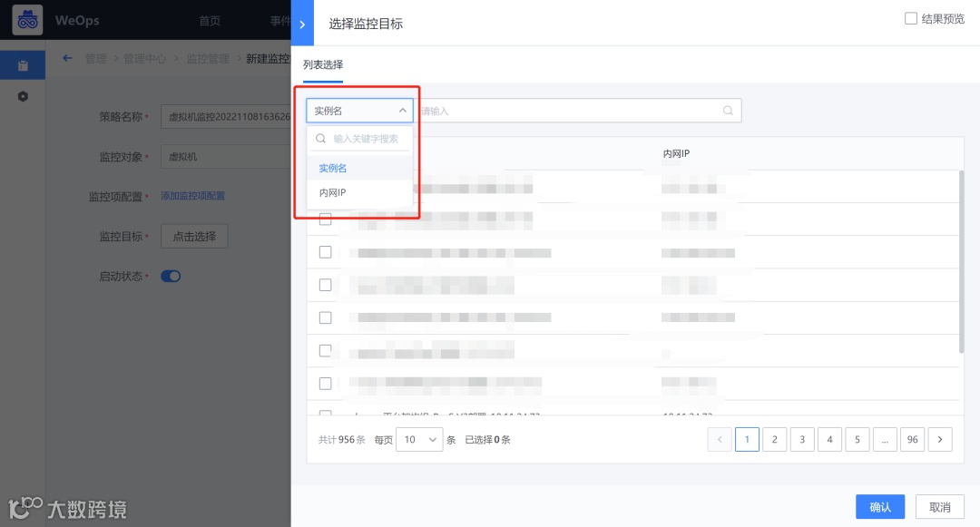This screenshot has height=527, width=980.
Task: Click the magnifier icon in the search input
Action: [728, 111]
